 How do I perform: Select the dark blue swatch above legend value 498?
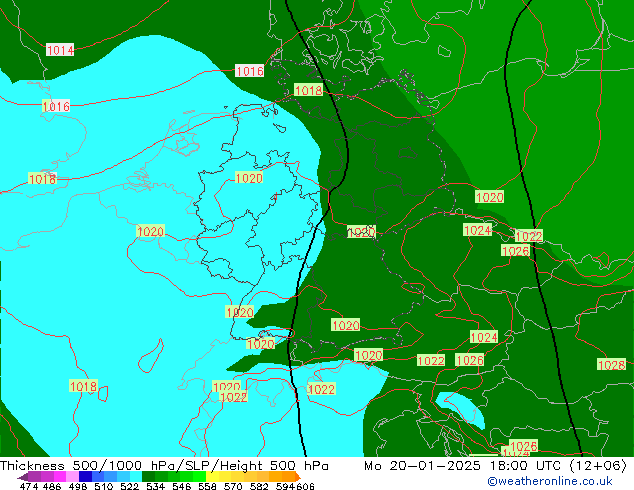85,476
